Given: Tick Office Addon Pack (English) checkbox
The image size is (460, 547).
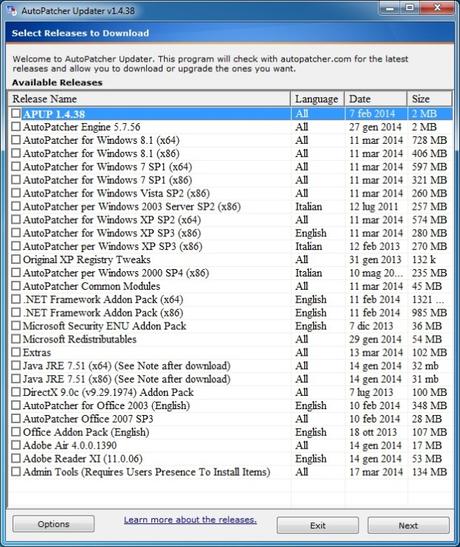Looking at the screenshot, I should [16, 432].
